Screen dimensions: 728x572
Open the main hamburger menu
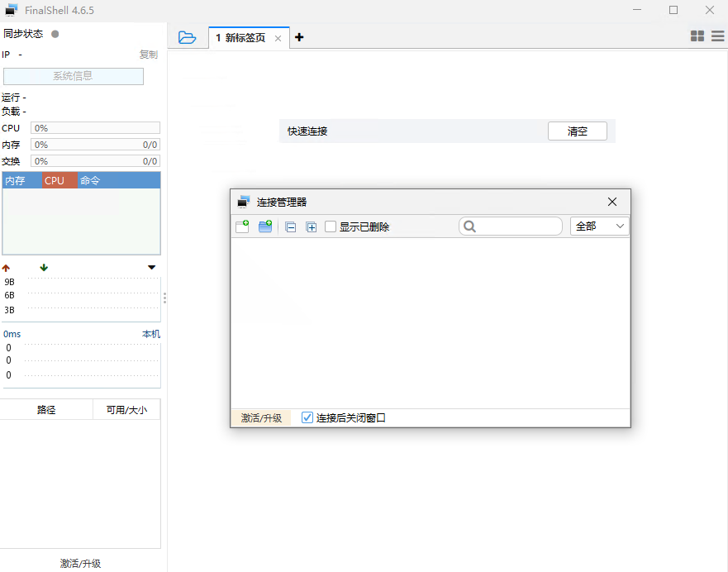[717, 36]
